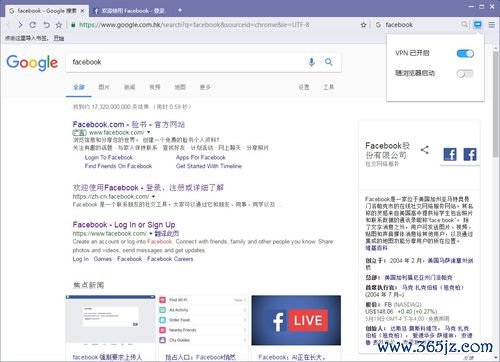Open the Facebook Careers sub-link

(x=170, y=259)
